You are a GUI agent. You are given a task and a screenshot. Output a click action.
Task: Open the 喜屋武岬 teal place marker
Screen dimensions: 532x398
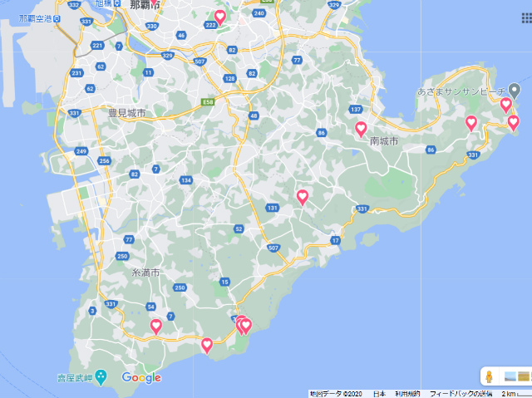[101, 377]
